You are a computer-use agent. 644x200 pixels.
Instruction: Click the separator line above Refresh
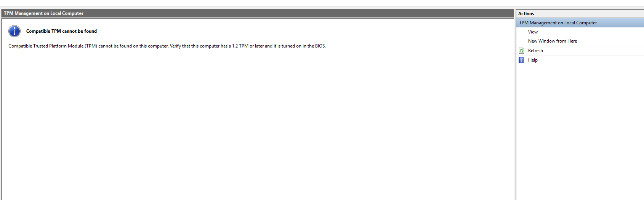pyautogui.click(x=580, y=46)
